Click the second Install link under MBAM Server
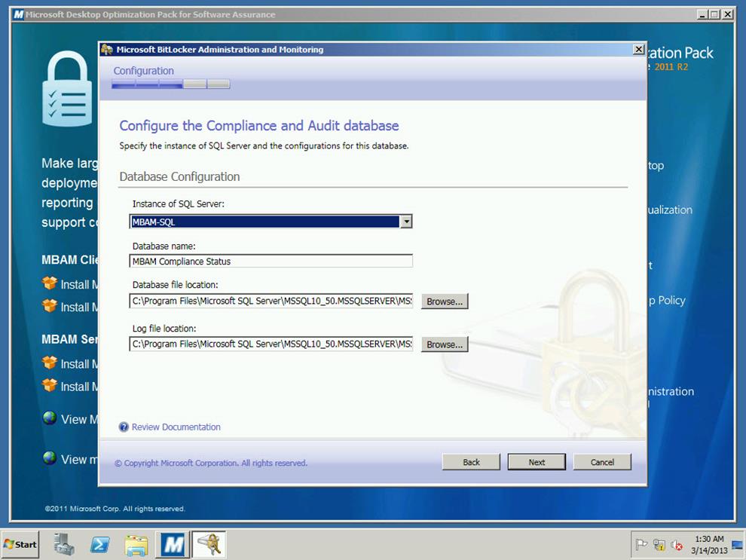 [79, 387]
